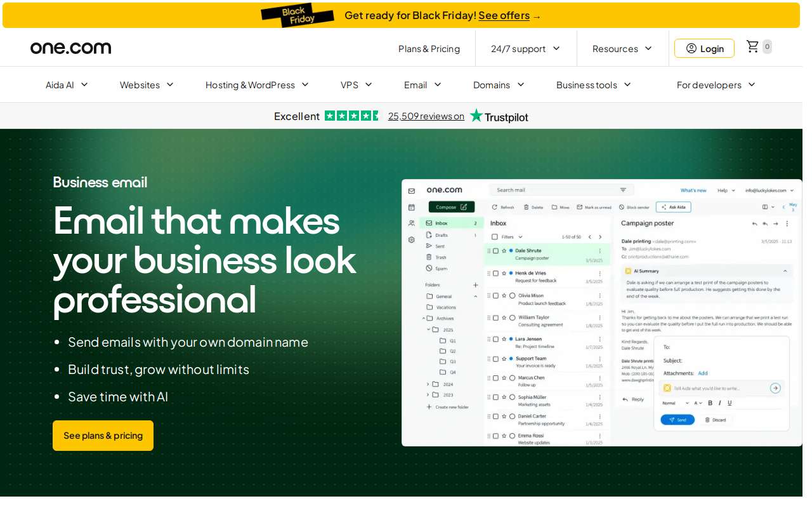Open the Email menu in the navigation bar

[422, 85]
